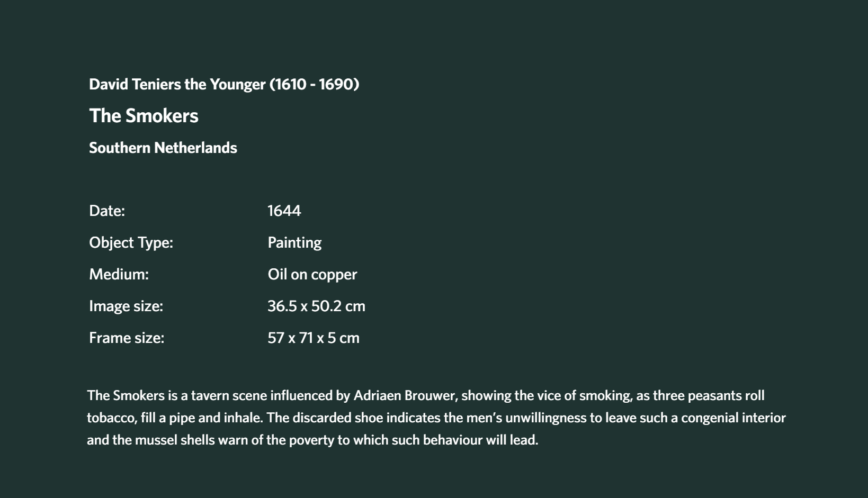The image size is (868, 498).
Task: Select the 57 x 71 x 5 cm value
Action: (x=314, y=338)
